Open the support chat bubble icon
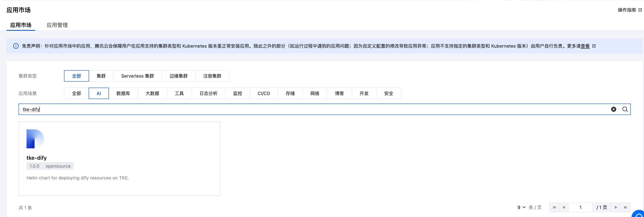 click(x=639, y=214)
